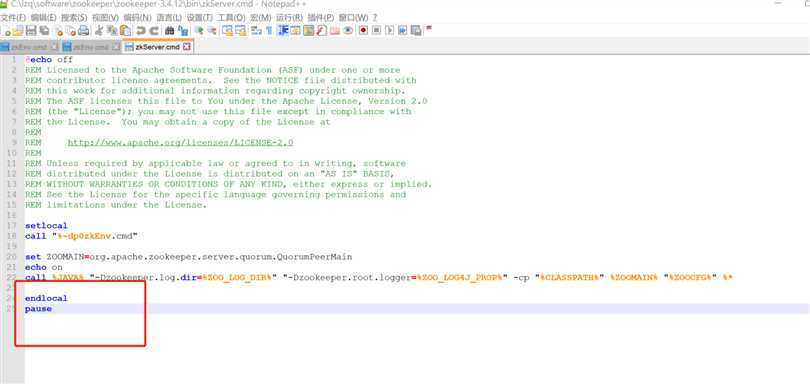
Task: Click the Print toolbar icon
Action: [x=83, y=30]
